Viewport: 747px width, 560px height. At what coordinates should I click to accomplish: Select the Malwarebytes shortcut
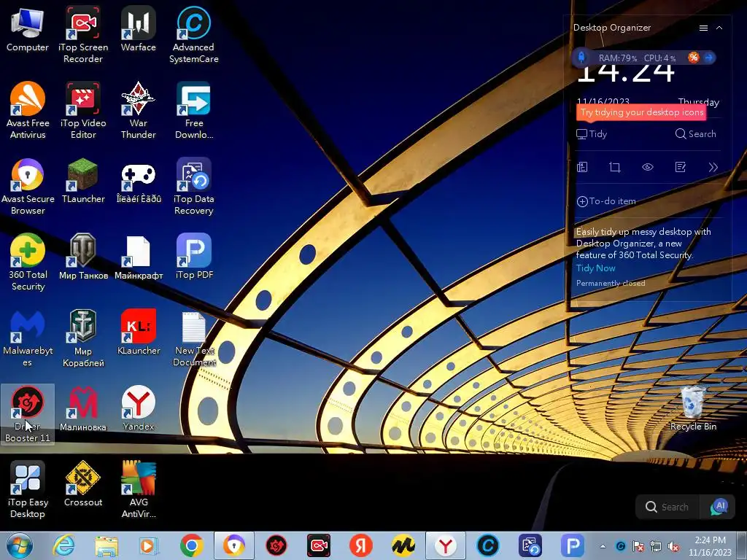point(28,338)
